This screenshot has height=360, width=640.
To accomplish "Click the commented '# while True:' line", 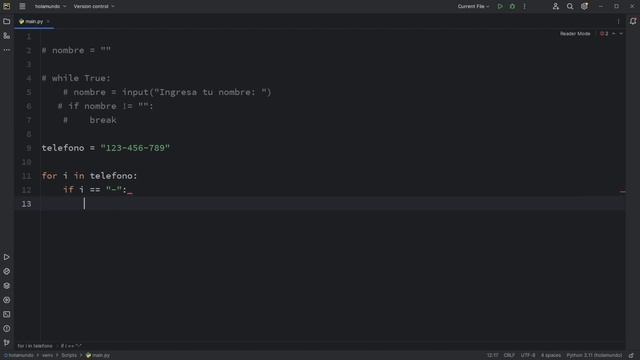I will click(x=76, y=78).
